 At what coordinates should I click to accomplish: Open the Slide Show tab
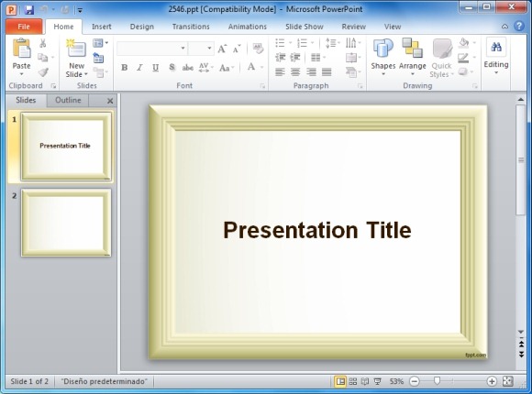pyautogui.click(x=304, y=27)
